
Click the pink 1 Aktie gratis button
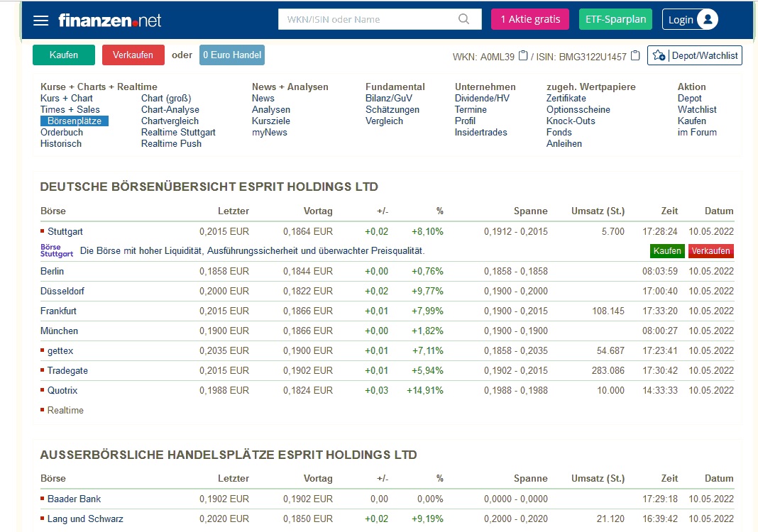click(x=529, y=19)
